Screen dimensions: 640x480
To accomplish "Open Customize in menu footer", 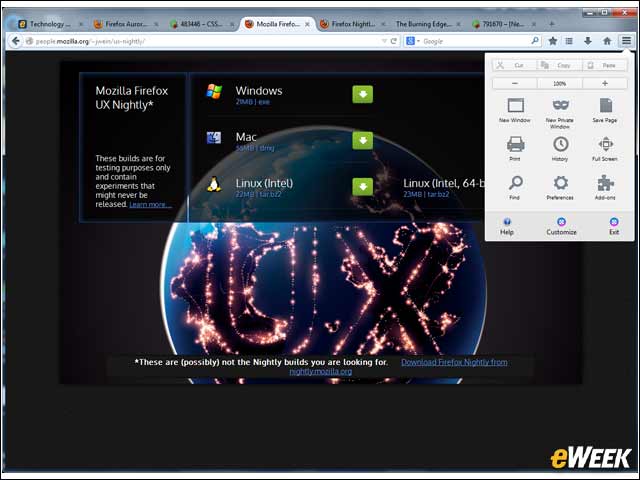I will pos(561,227).
